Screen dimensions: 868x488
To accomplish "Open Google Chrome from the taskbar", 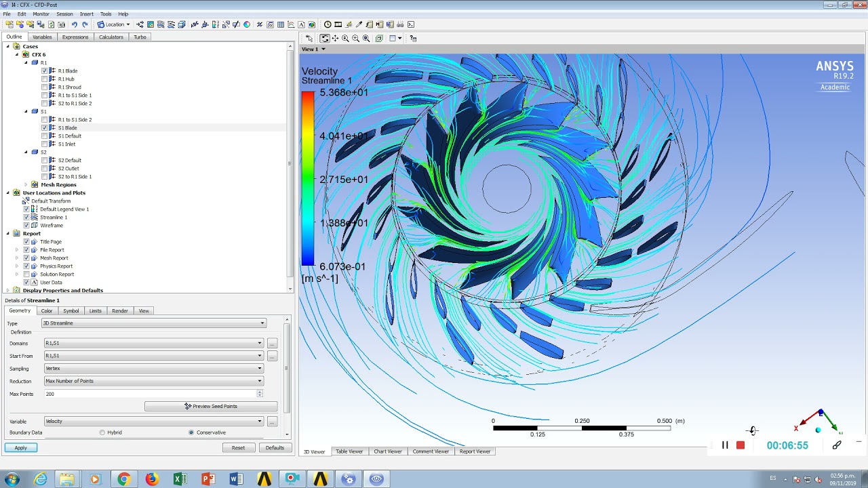I will click(123, 479).
